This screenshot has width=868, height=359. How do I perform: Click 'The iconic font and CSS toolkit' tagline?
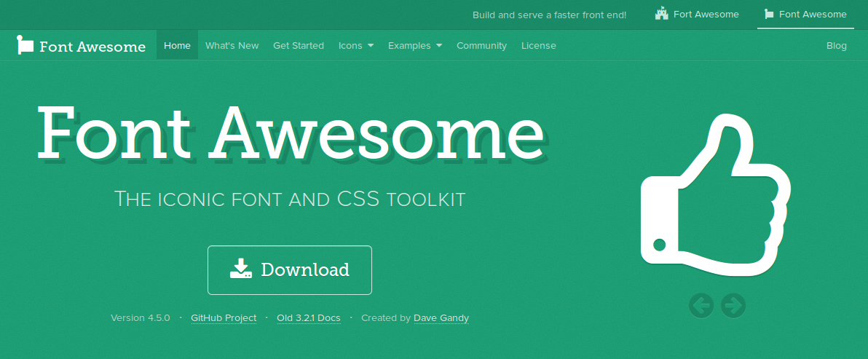(x=290, y=199)
